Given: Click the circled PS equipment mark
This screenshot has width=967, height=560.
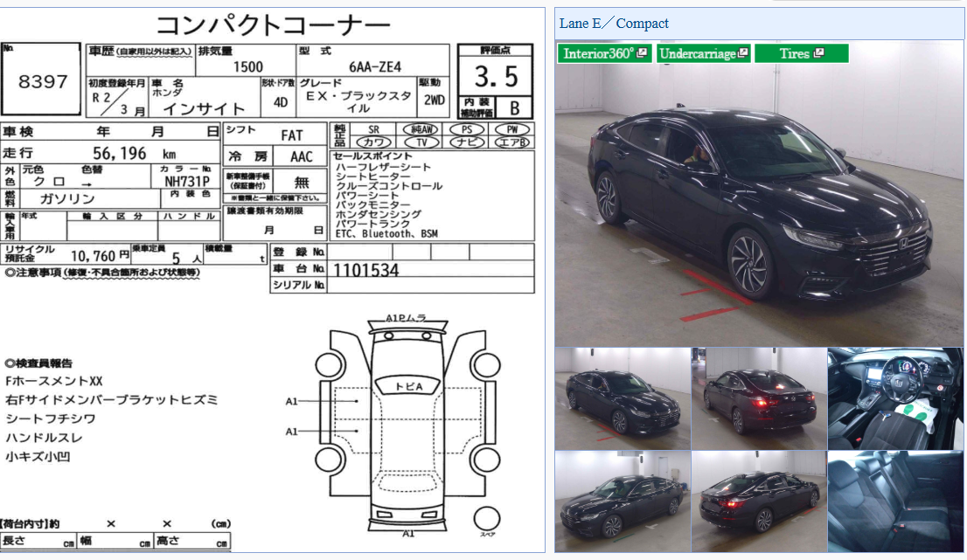Looking at the screenshot, I should [467, 129].
